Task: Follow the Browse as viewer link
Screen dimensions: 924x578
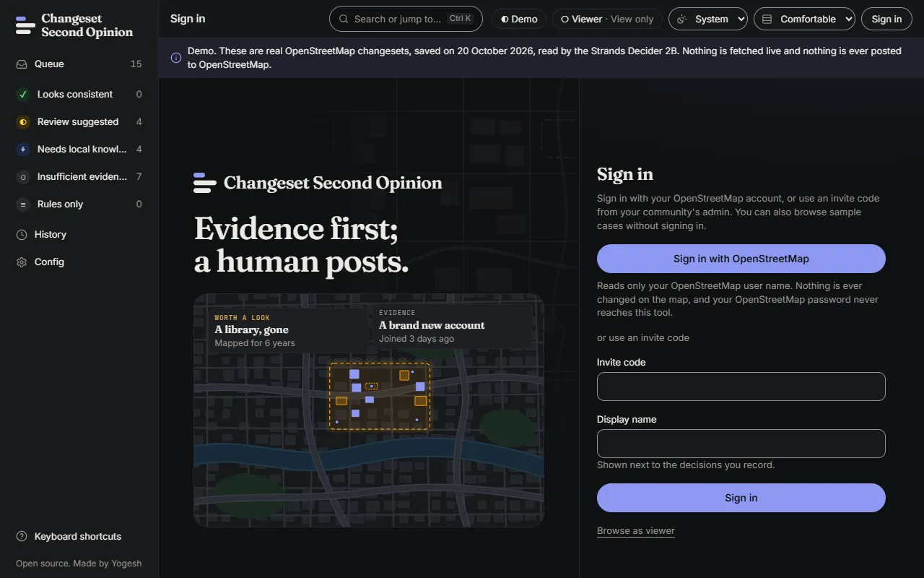Action: (x=636, y=531)
